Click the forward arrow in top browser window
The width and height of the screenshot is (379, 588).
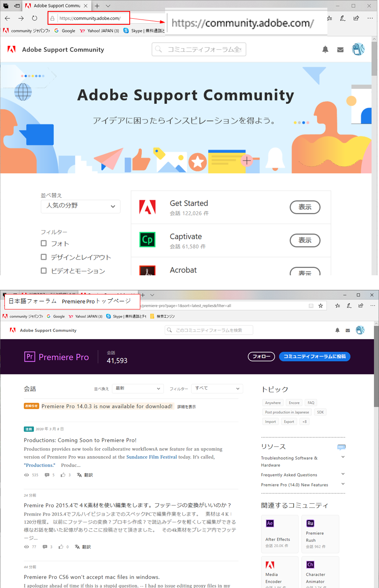click(21, 18)
